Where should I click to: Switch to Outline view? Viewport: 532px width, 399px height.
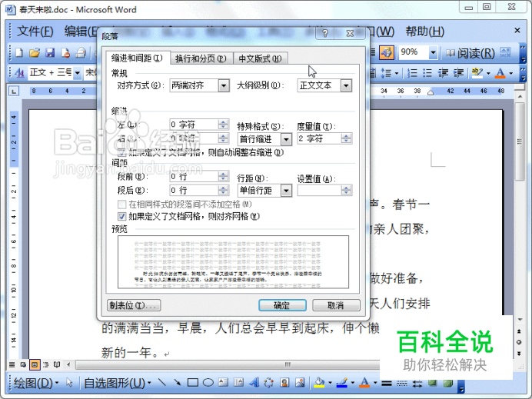point(46,364)
